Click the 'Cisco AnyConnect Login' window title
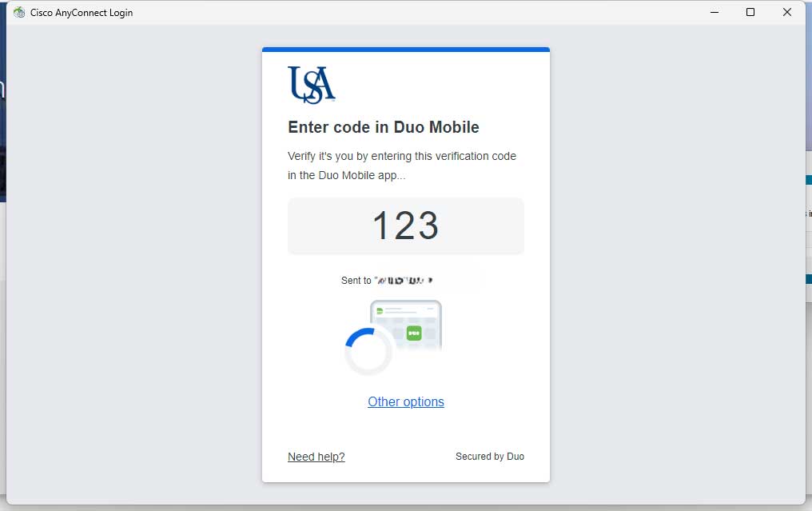 (82, 13)
